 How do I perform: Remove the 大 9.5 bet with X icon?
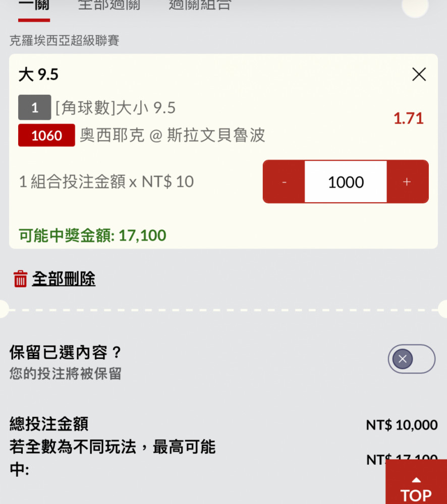(x=419, y=75)
